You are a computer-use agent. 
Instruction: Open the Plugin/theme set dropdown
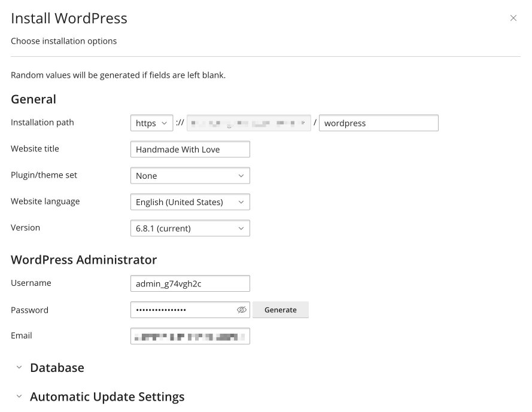click(190, 176)
